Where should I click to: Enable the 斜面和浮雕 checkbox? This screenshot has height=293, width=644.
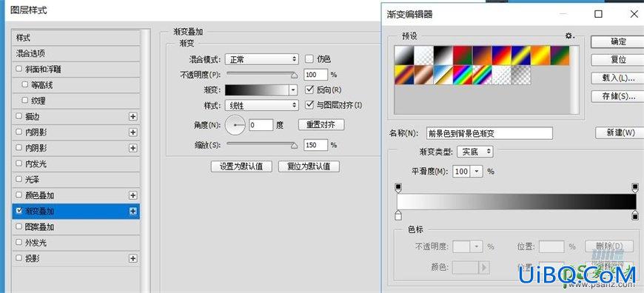point(19,69)
